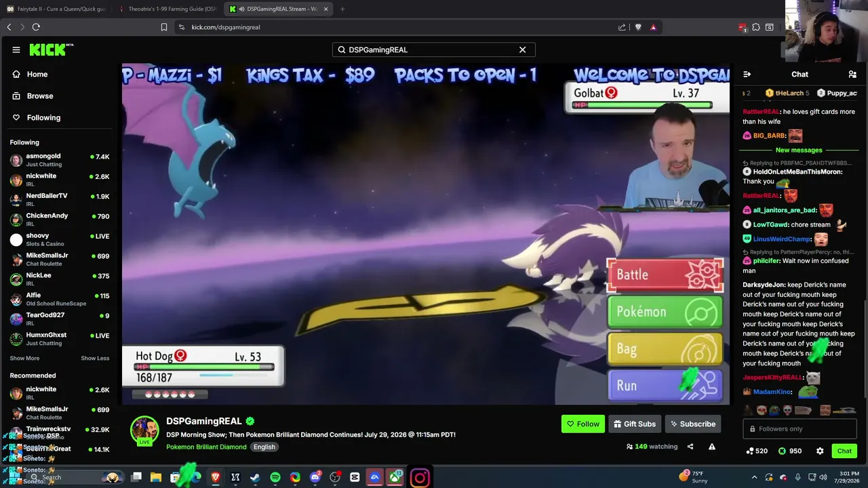Bookmark this page icon
The width and height of the screenshot is (868, 488).
coord(164,27)
